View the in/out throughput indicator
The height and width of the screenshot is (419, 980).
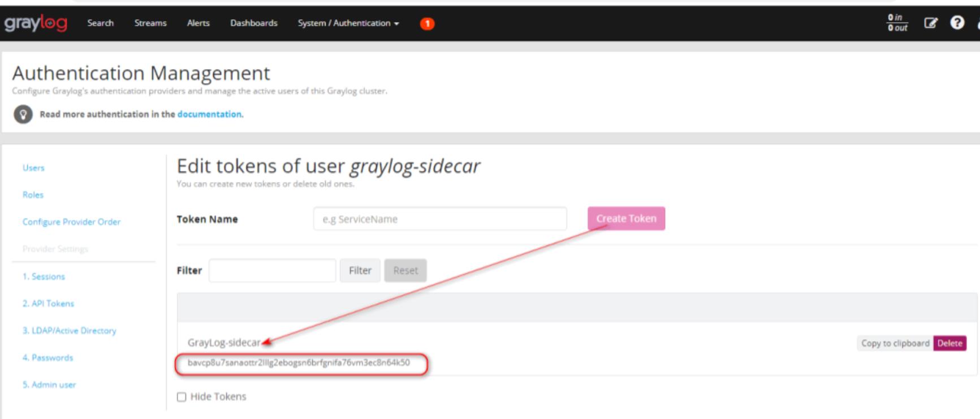coord(897,23)
